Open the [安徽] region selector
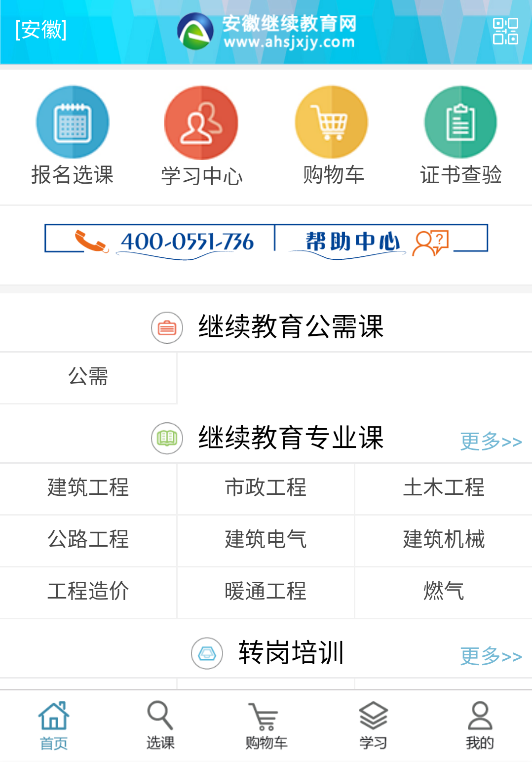This screenshot has height=762, width=532. [41, 30]
